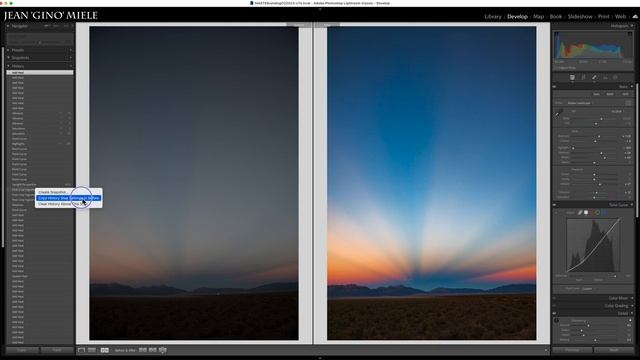Viewport: 640px width, 360px height.
Task: Switch to Reference view in the toolbar
Action: click(x=92, y=350)
